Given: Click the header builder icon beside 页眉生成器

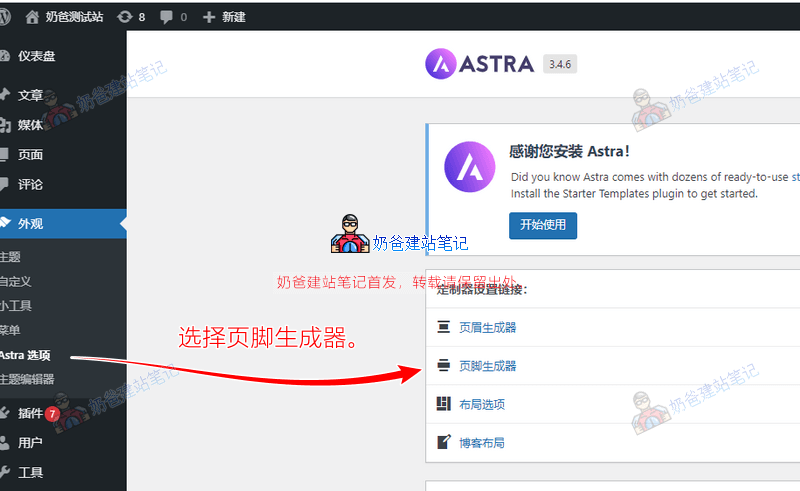Looking at the screenshot, I should click(443, 327).
